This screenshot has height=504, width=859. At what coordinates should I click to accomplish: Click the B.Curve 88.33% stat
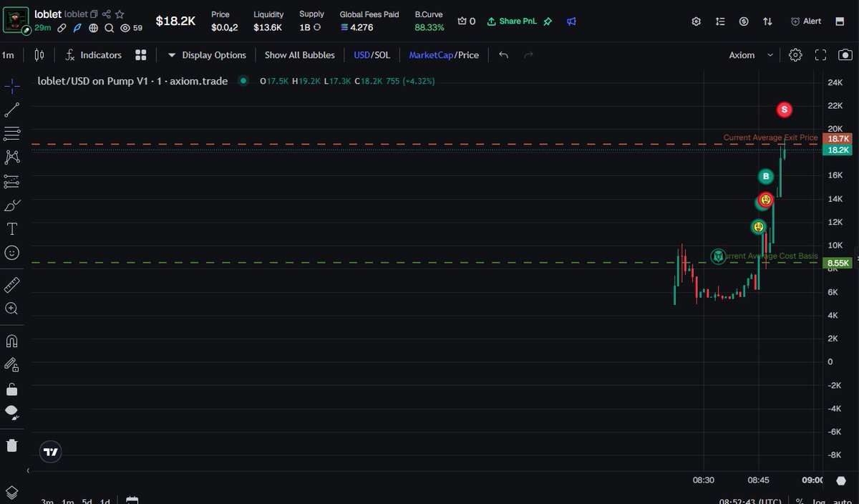[429, 21]
